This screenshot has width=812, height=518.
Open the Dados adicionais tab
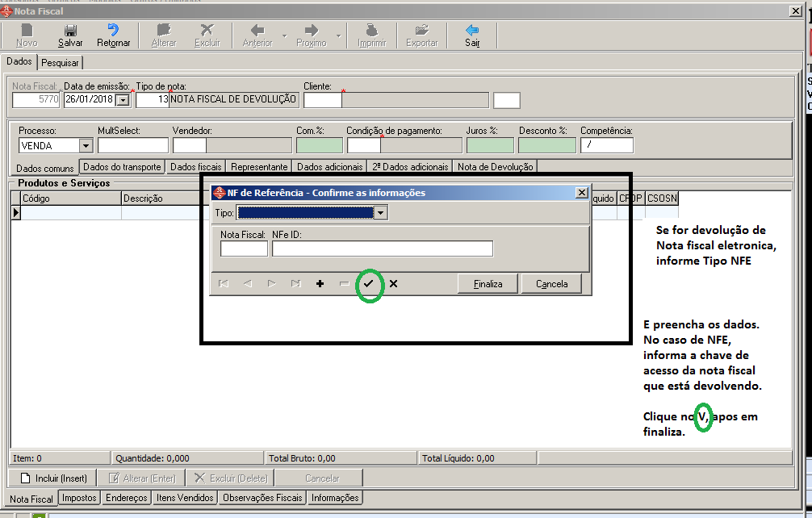(x=330, y=167)
